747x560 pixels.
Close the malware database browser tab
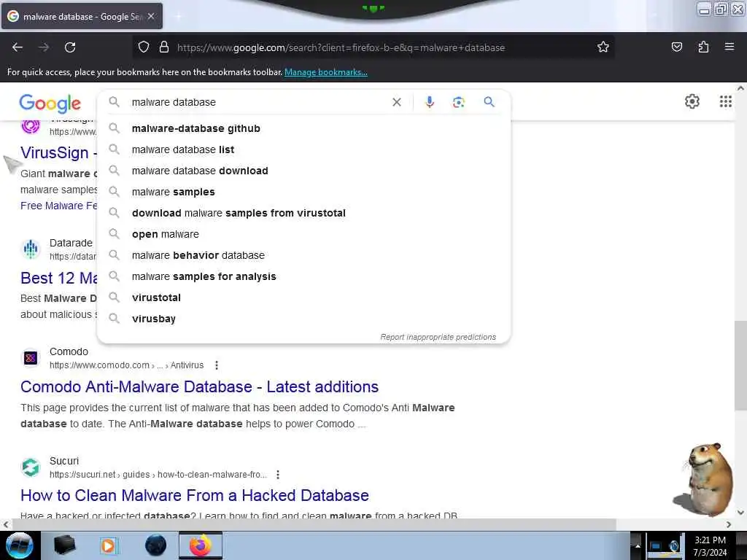click(x=151, y=16)
